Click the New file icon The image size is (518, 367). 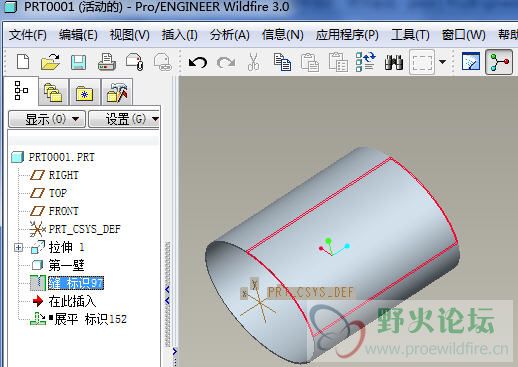click(23, 62)
